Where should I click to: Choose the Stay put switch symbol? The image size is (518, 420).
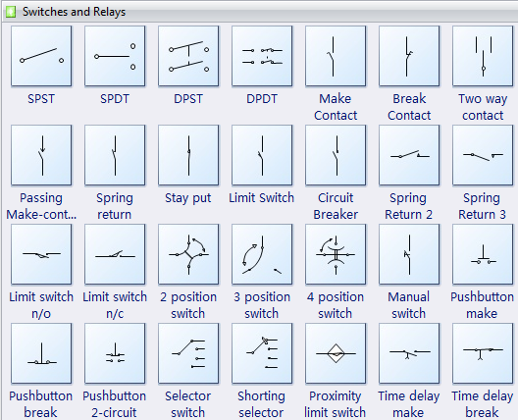(188, 155)
